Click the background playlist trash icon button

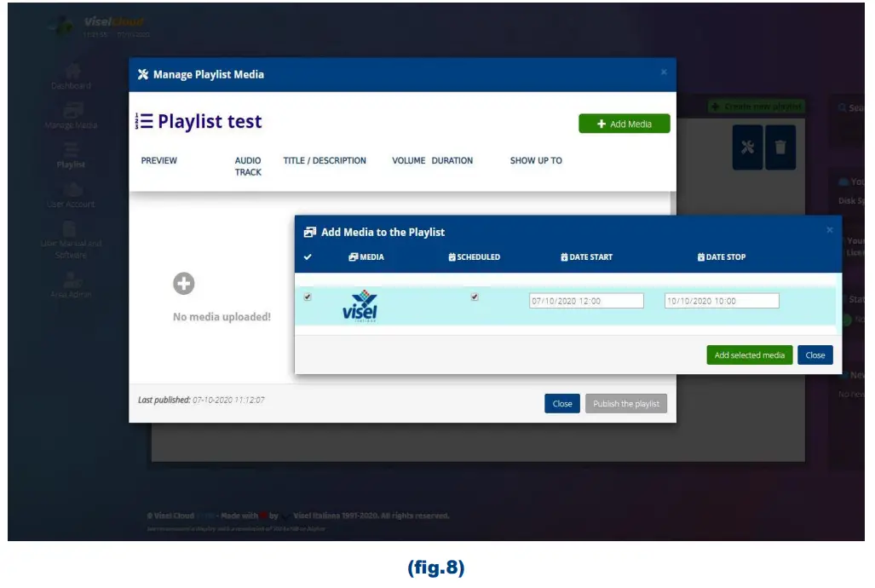(x=780, y=147)
